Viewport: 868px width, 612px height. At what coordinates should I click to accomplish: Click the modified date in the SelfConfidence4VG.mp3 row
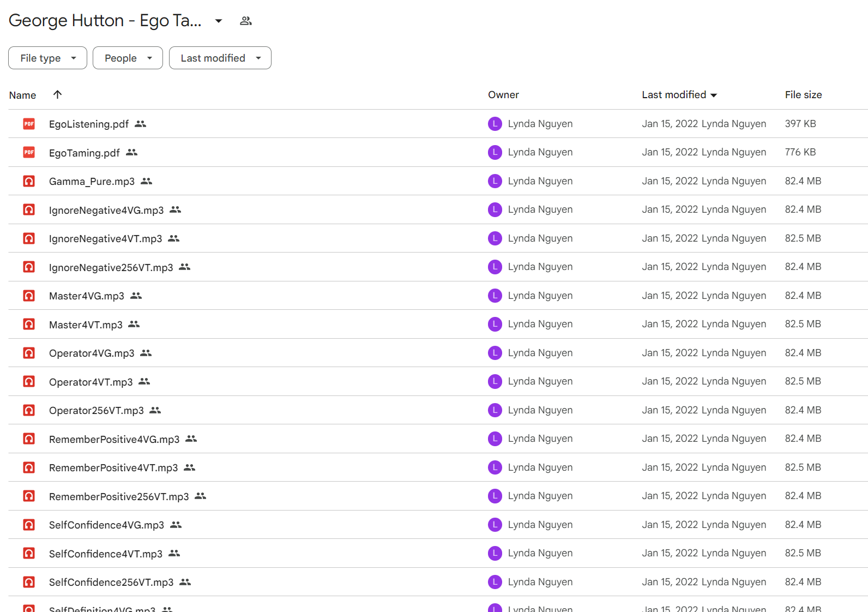tap(670, 525)
